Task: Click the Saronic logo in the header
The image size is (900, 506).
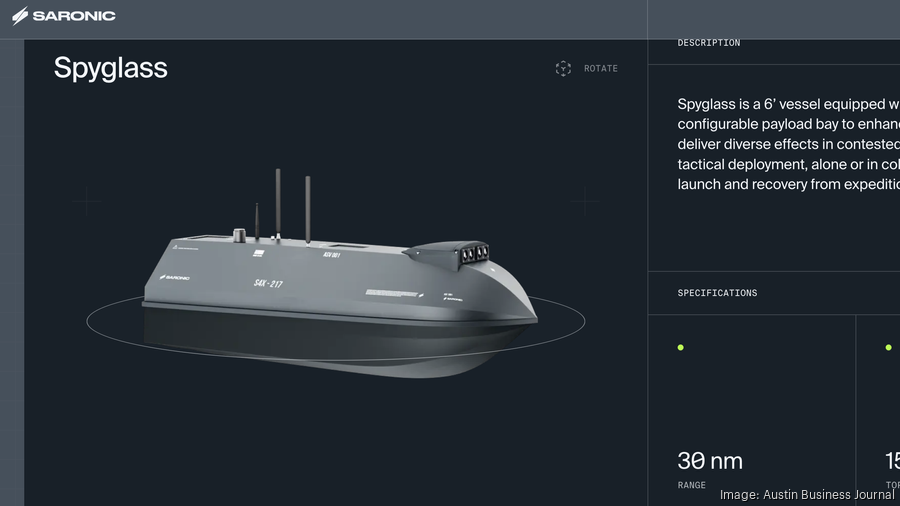Action: (x=64, y=15)
